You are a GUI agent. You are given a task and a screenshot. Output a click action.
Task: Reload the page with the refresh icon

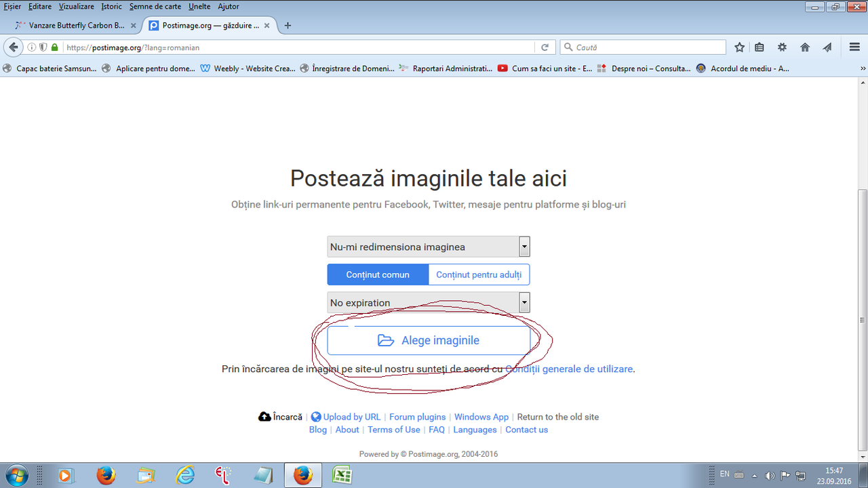click(545, 47)
